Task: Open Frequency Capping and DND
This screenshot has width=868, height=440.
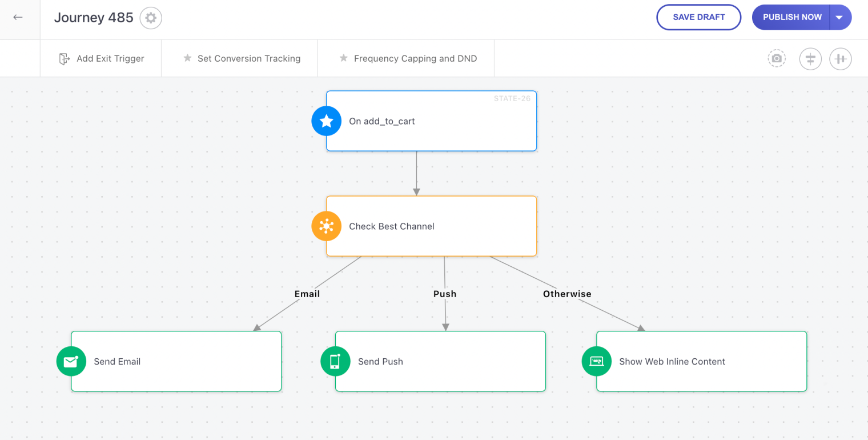Action: point(408,58)
